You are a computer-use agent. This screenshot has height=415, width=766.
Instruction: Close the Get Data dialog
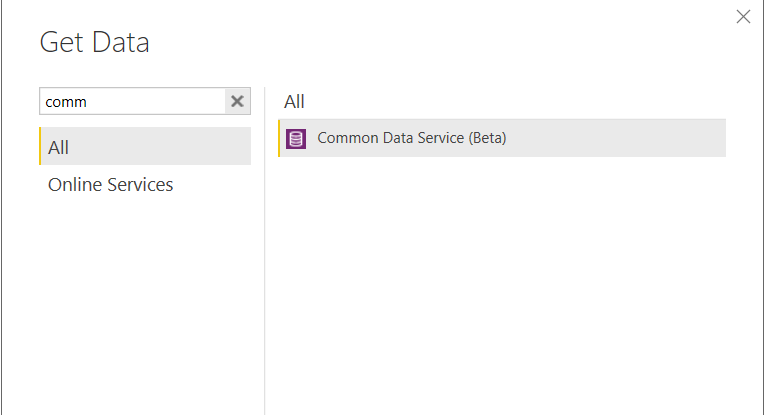(743, 17)
